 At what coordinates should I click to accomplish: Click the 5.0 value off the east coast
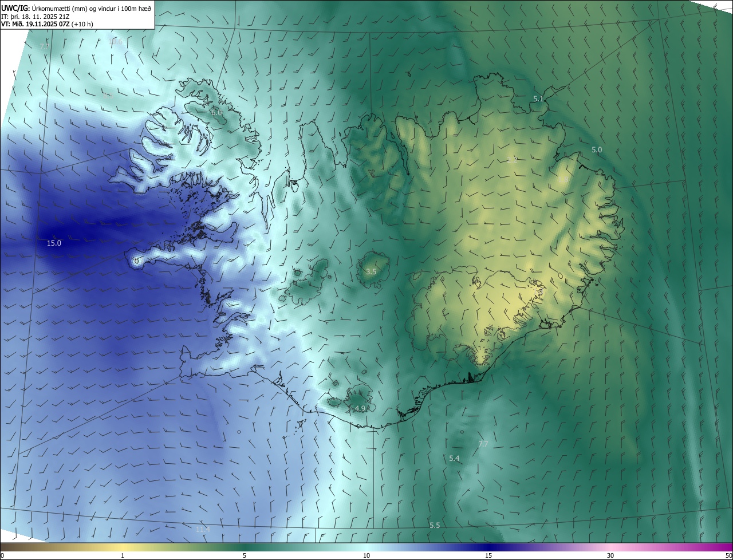tap(597, 150)
